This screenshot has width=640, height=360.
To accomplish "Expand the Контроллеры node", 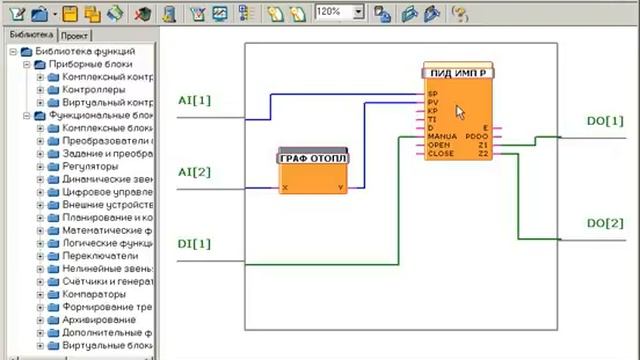I will pos(40,90).
